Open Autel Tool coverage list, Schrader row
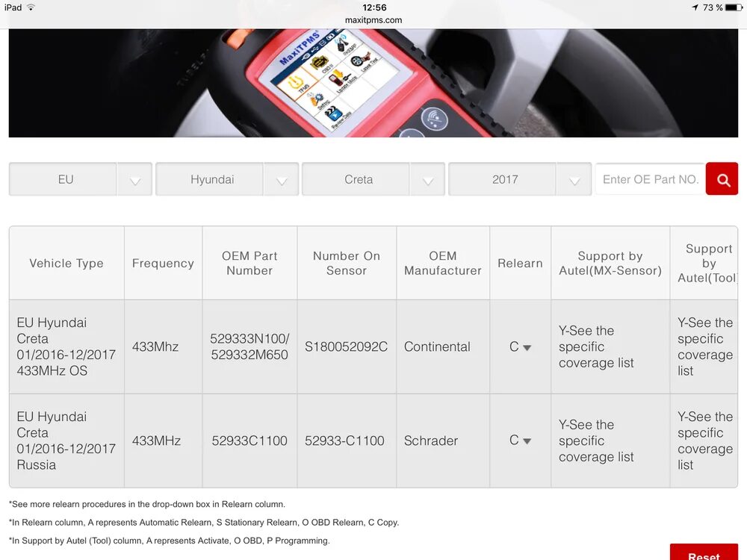The width and height of the screenshot is (747, 560). pos(705,441)
